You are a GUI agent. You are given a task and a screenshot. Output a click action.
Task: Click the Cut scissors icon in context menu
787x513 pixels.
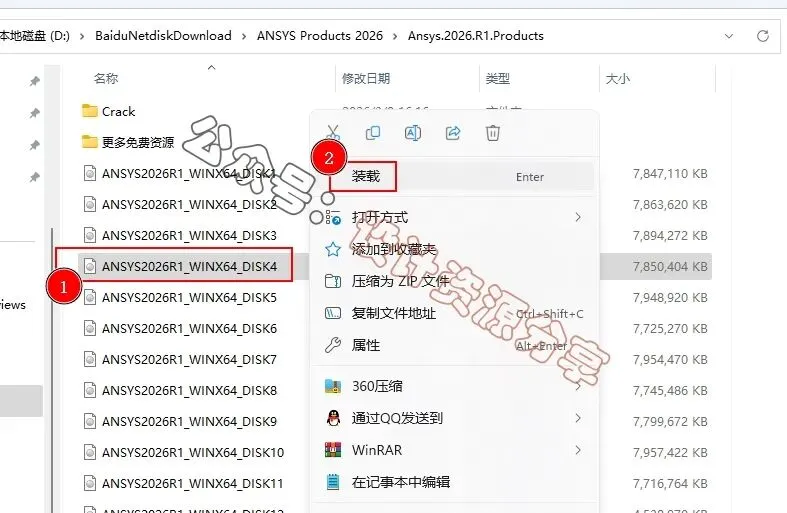pos(333,133)
